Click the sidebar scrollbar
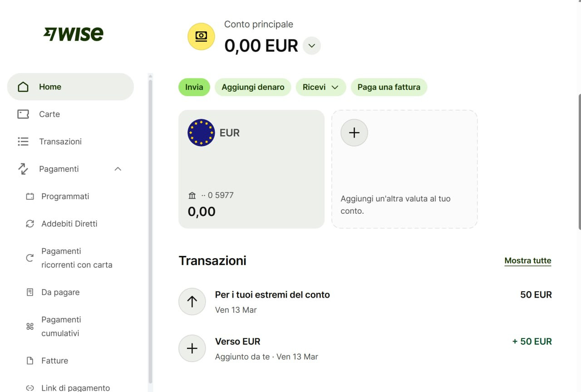 pyautogui.click(x=151, y=231)
